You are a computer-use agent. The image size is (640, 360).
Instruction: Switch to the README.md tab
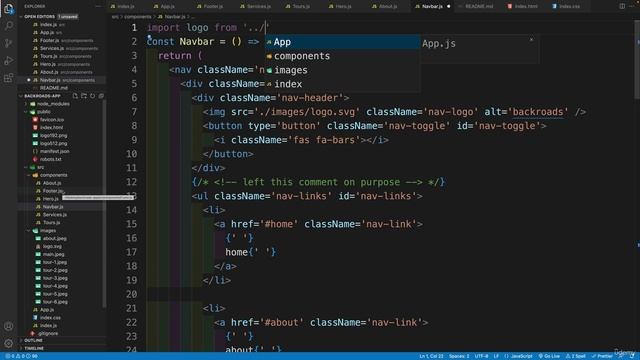[x=479, y=7]
